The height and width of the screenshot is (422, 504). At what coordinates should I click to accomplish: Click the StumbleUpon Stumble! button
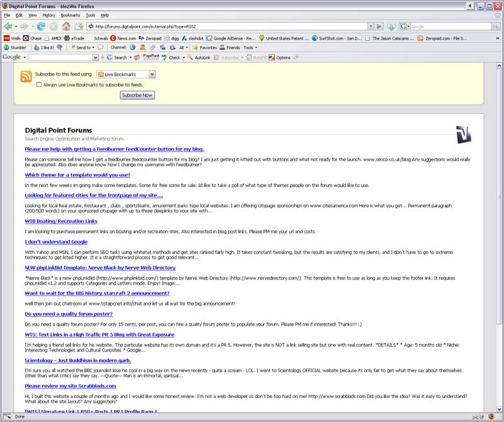(14, 48)
